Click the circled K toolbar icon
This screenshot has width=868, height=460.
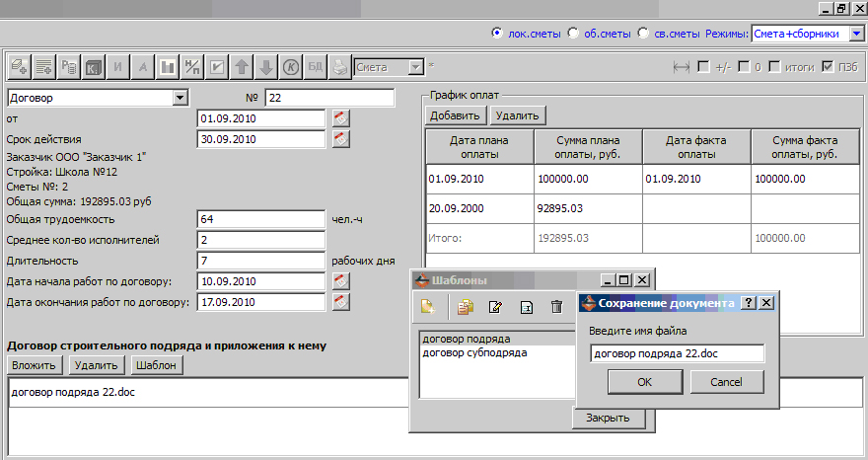coord(291,67)
